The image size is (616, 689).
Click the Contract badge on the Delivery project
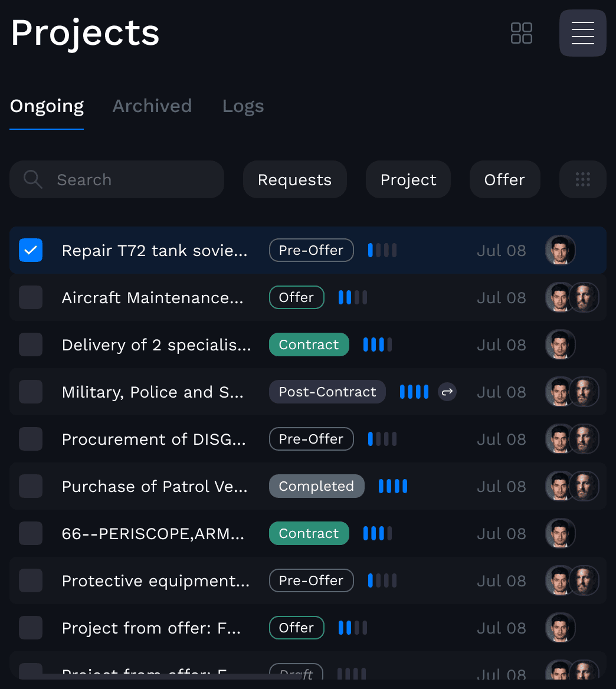[x=309, y=344]
